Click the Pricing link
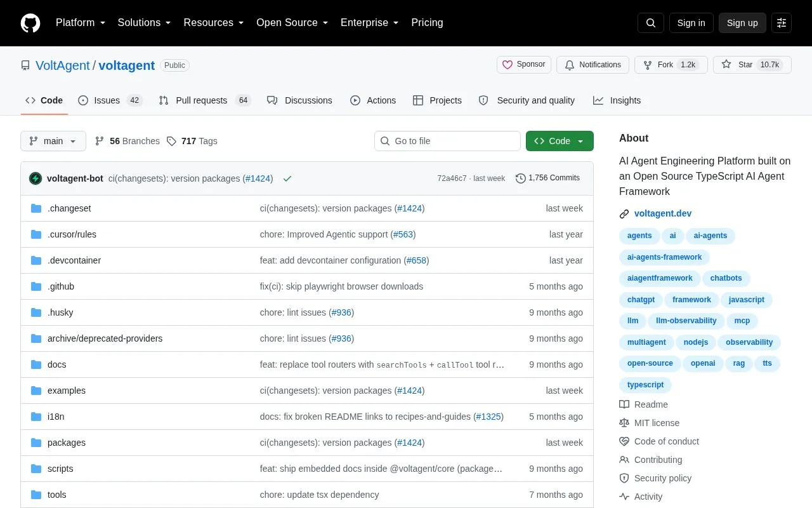The width and height of the screenshot is (812, 508). pos(427,23)
